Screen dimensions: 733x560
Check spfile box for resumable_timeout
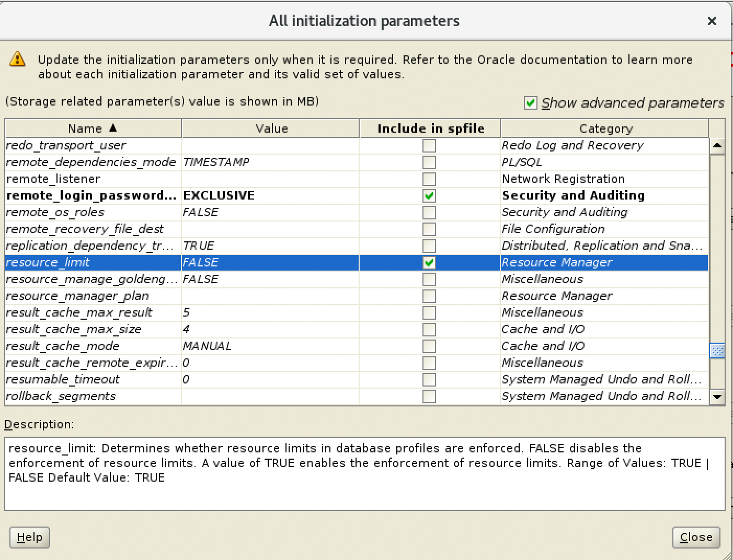(429, 380)
